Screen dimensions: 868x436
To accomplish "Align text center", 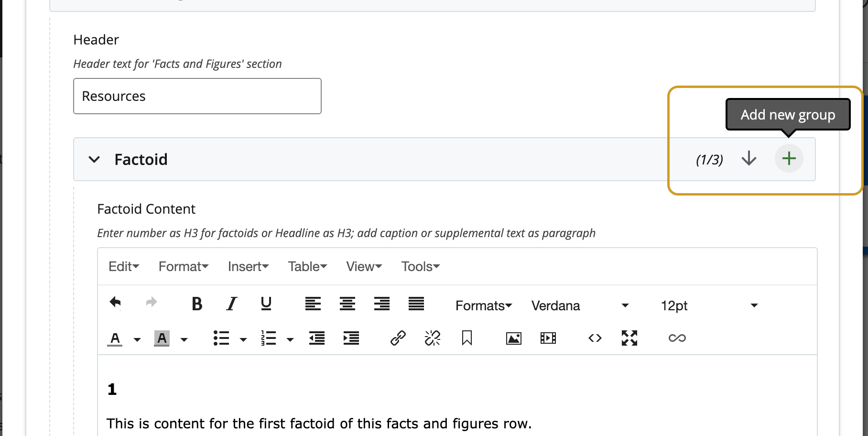I will 347,304.
